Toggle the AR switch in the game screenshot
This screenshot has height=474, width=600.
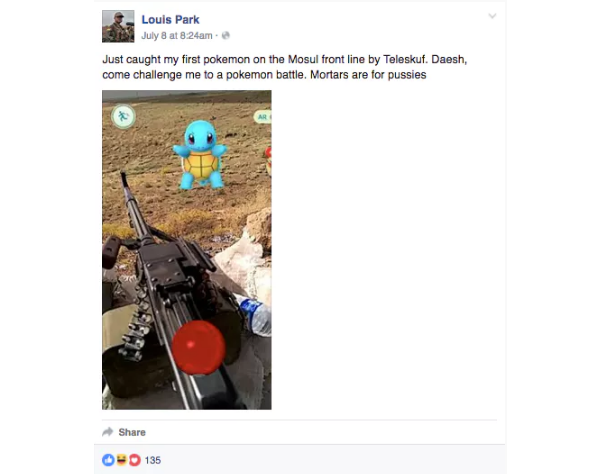point(263,117)
